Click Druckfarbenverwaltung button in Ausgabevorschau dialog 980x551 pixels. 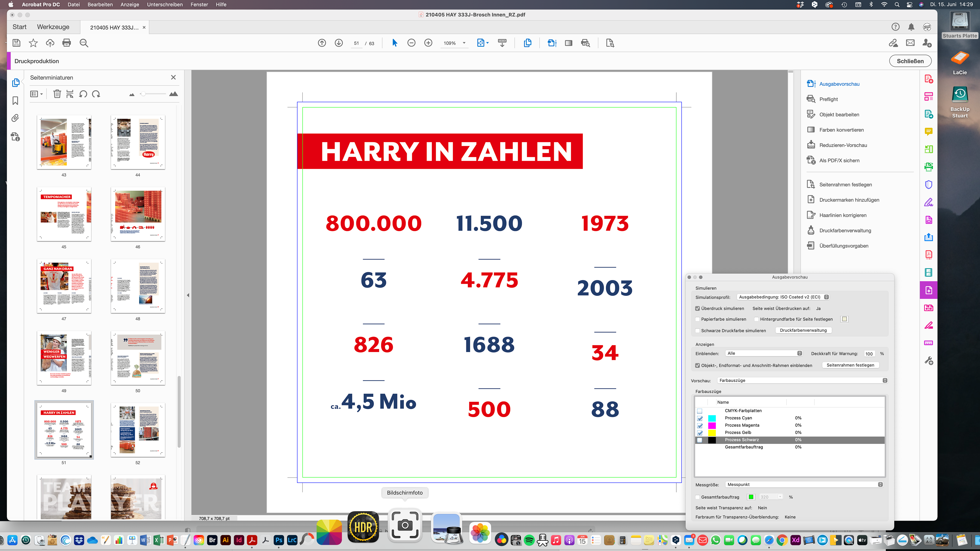(x=803, y=330)
